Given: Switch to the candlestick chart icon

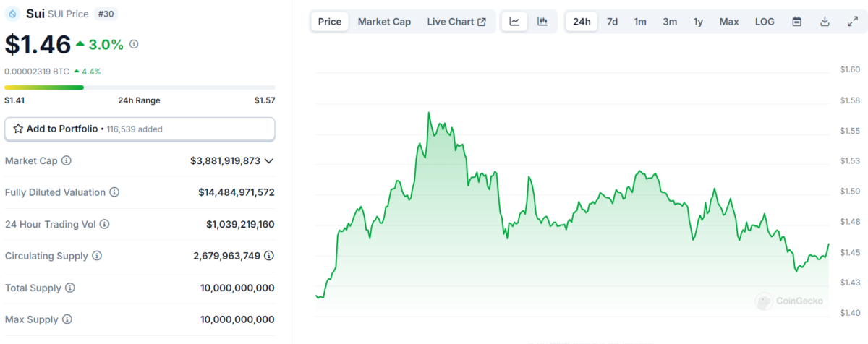Looking at the screenshot, I should pyautogui.click(x=542, y=22).
